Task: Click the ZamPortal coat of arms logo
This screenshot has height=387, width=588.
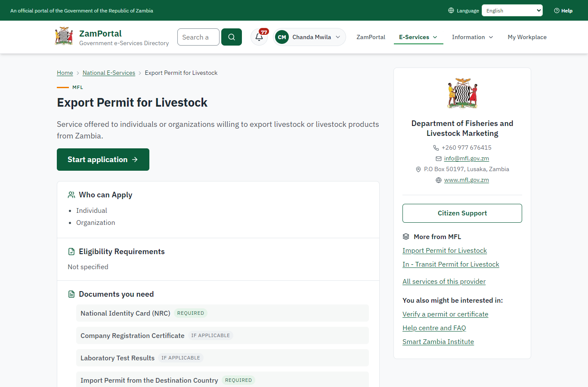Action: 64,37
